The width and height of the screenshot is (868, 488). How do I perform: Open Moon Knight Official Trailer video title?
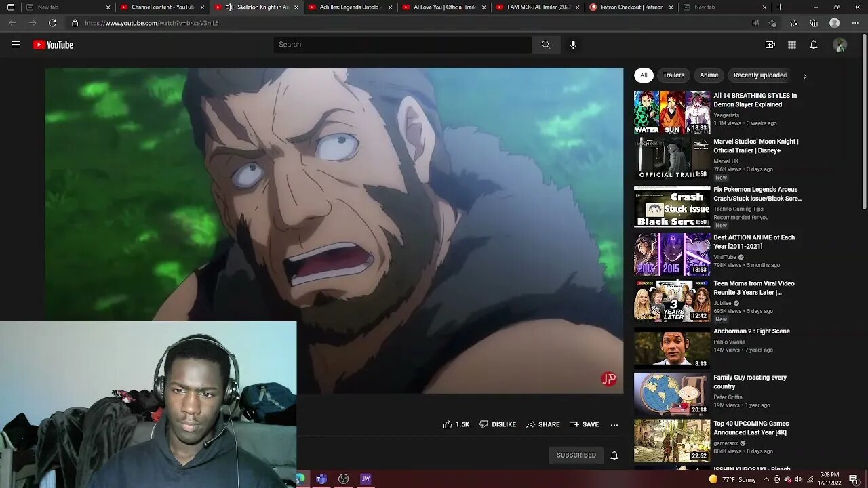tap(755, 146)
